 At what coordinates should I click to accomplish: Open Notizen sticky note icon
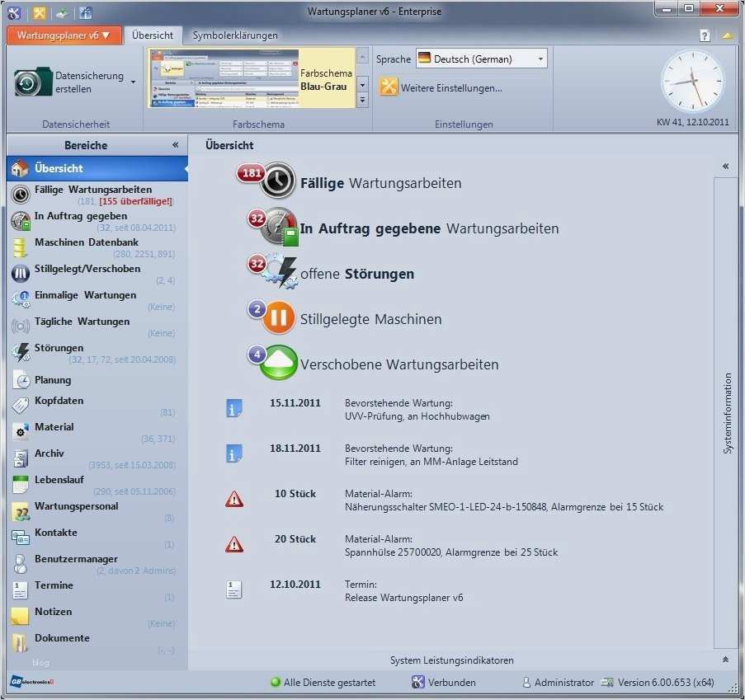coord(20,617)
